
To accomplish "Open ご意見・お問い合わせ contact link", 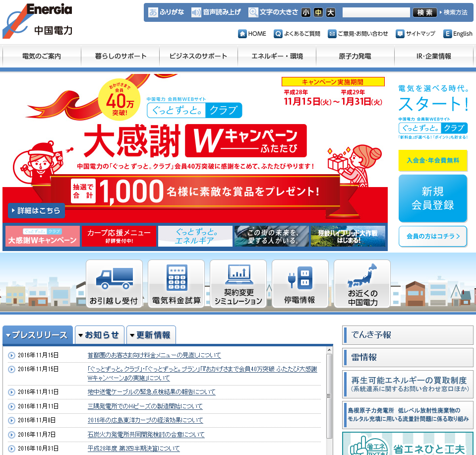I will point(358,34).
